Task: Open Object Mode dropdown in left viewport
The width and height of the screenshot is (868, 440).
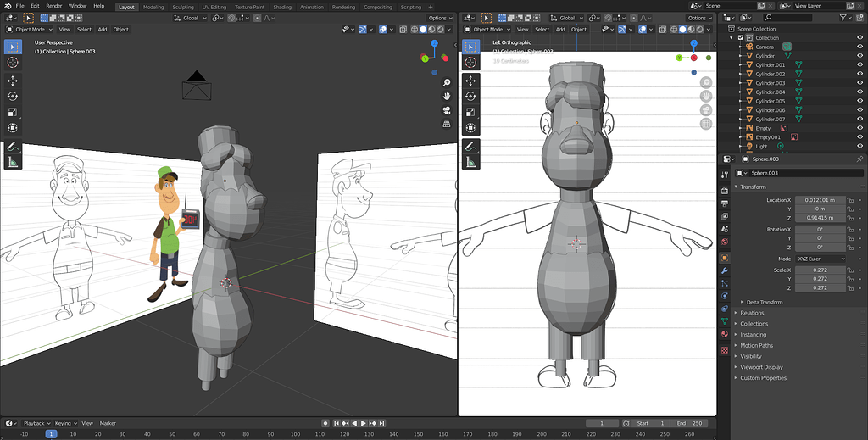Action: pos(30,30)
